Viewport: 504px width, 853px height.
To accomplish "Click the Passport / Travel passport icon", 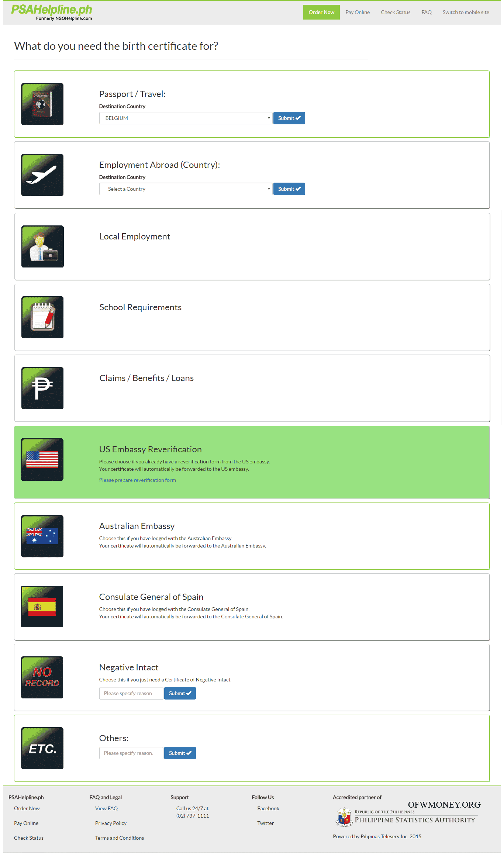I will point(42,104).
